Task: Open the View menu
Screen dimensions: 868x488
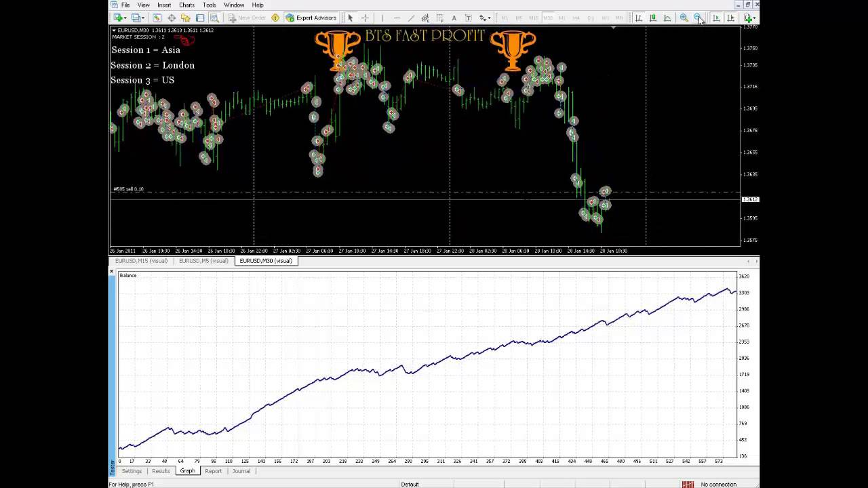Action: point(144,5)
